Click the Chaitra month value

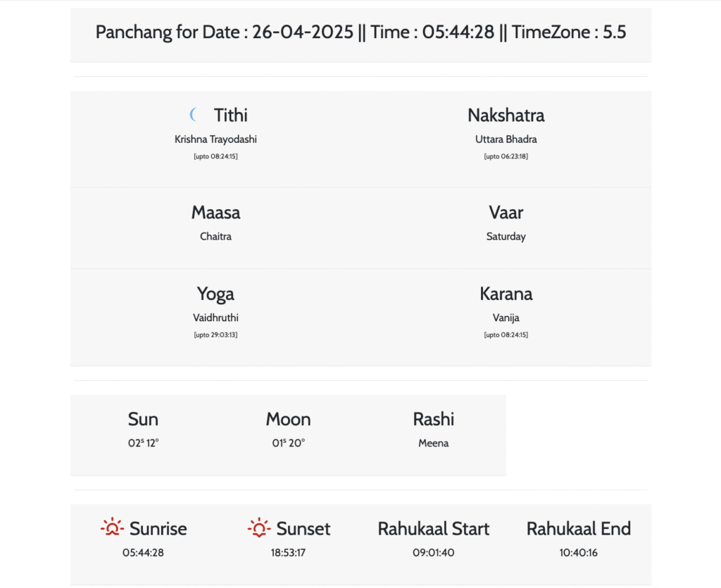215,237
